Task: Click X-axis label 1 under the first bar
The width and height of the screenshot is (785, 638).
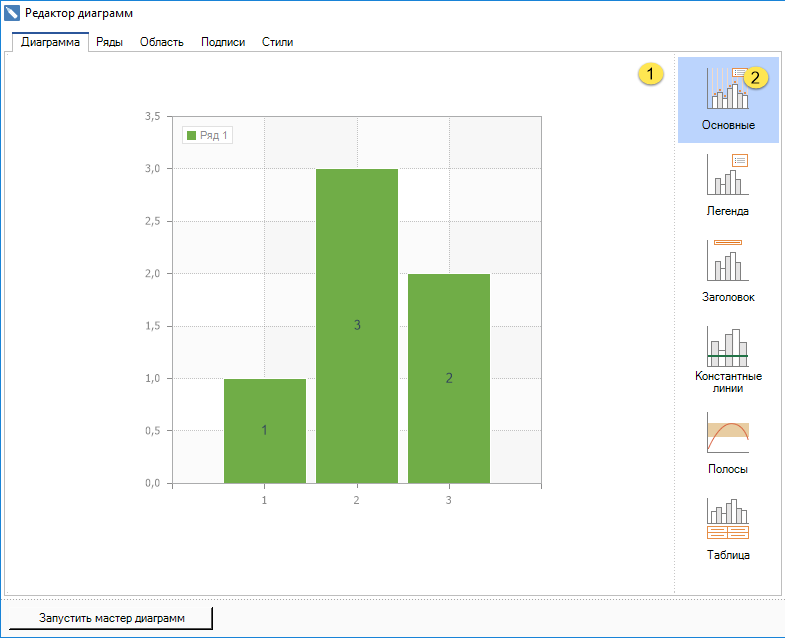Action: (x=264, y=500)
